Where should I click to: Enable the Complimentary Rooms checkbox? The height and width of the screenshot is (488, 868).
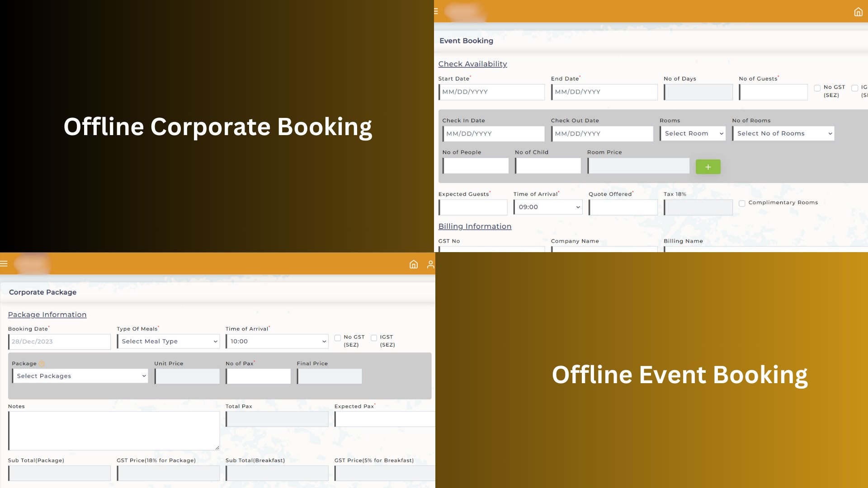(x=742, y=203)
